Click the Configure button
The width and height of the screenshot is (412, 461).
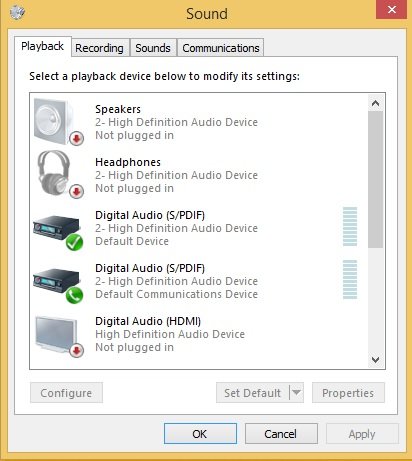(x=66, y=393)
